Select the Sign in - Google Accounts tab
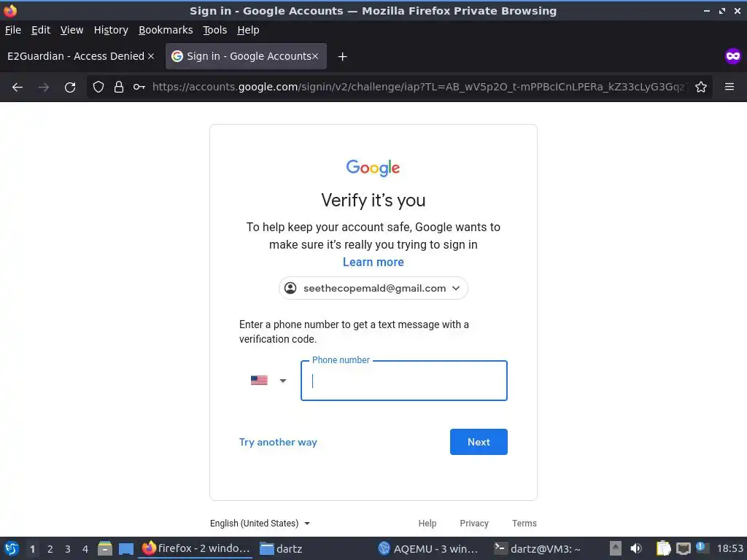 click(246, 56)
